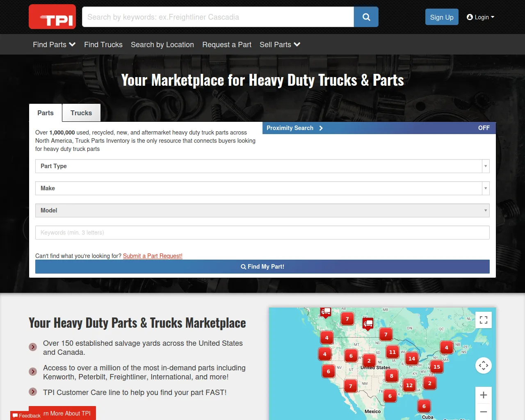Open the map fullscreen view
525x420 pixels.
484,320
